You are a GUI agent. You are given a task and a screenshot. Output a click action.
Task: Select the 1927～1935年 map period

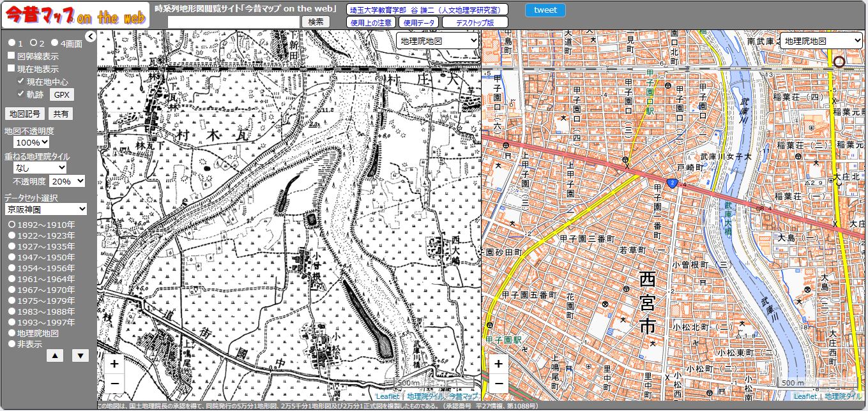tap(11, 246)
